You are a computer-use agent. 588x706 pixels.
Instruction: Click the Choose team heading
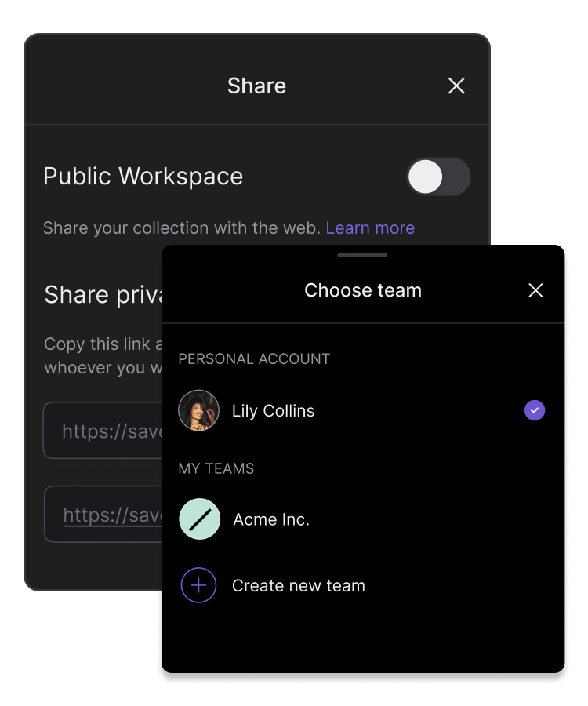363,291
